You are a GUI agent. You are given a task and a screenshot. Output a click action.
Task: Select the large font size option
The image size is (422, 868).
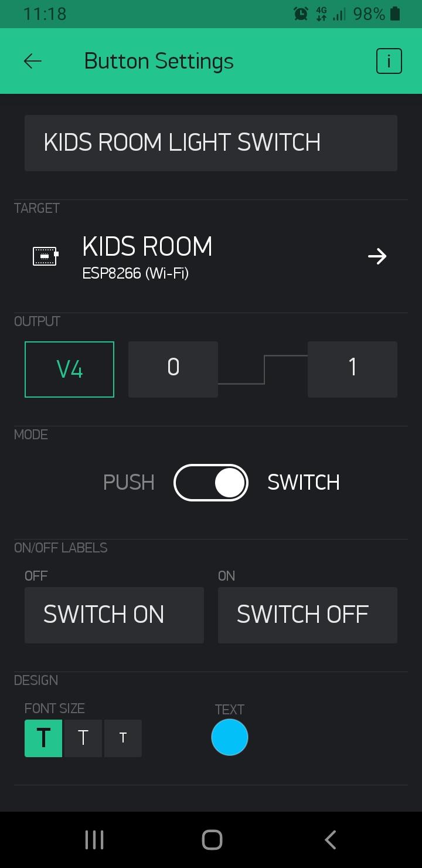pyautogui.click(x=43, y=738)
